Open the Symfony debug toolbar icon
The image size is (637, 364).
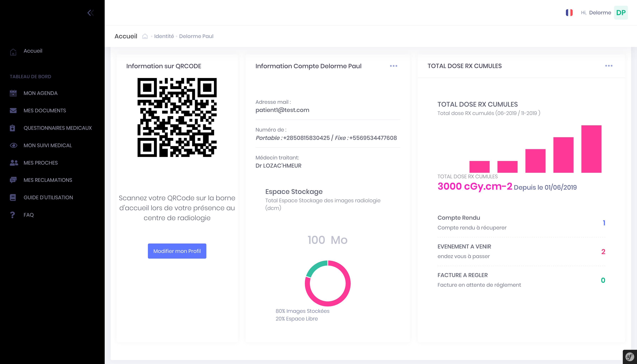[630, 357]
